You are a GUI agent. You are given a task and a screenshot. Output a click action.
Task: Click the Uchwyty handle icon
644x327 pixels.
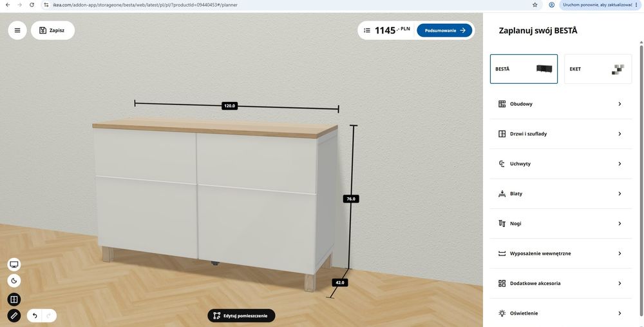[x=502, y=164]
